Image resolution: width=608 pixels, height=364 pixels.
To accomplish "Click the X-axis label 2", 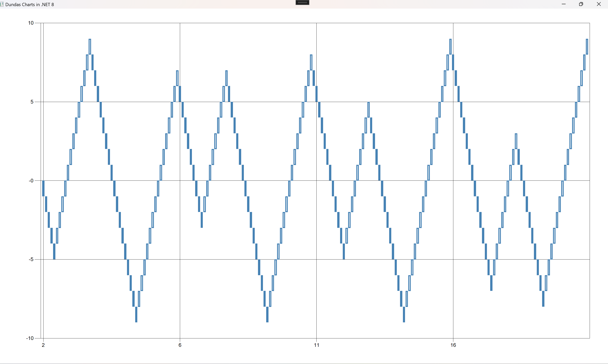I will [43, 345].
